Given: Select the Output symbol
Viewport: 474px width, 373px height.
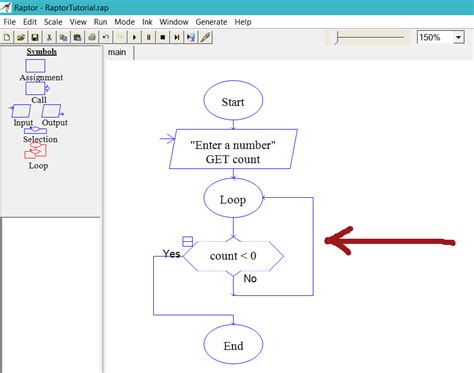Looking at the screenshot, I should [52, 111].
